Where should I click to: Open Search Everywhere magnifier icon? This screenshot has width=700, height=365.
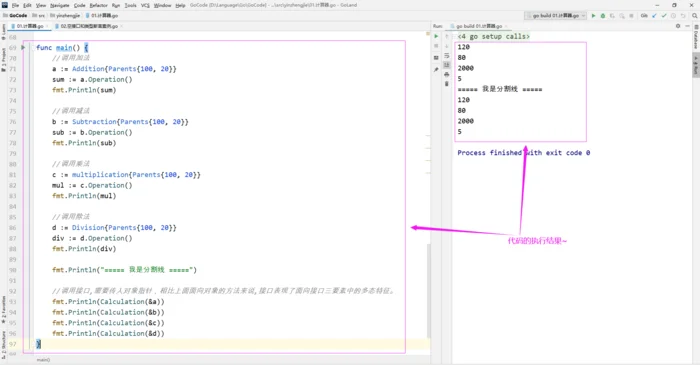695,16
